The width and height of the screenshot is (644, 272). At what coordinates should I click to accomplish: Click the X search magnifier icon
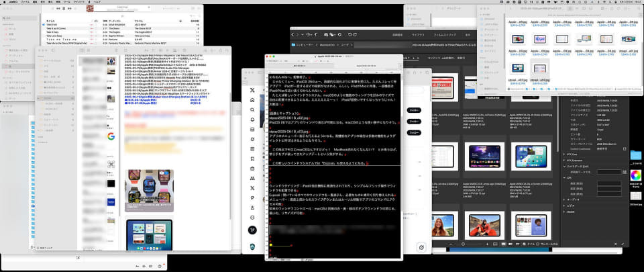252,109
